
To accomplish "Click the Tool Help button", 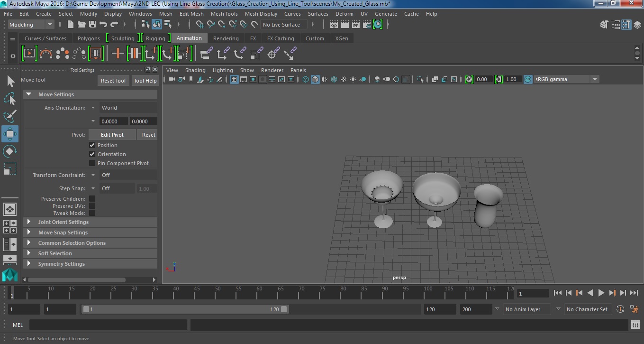I will coord(145,81).
